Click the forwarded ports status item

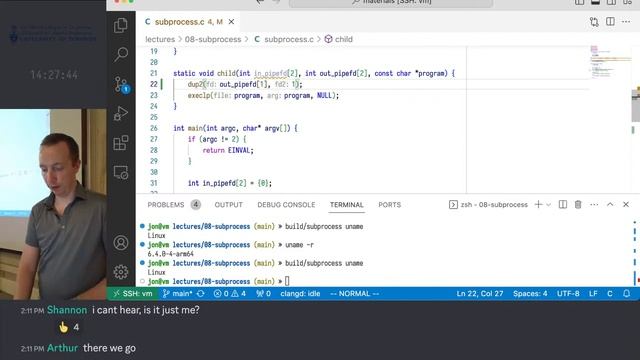pyautogui.click(x=263, y=293)
